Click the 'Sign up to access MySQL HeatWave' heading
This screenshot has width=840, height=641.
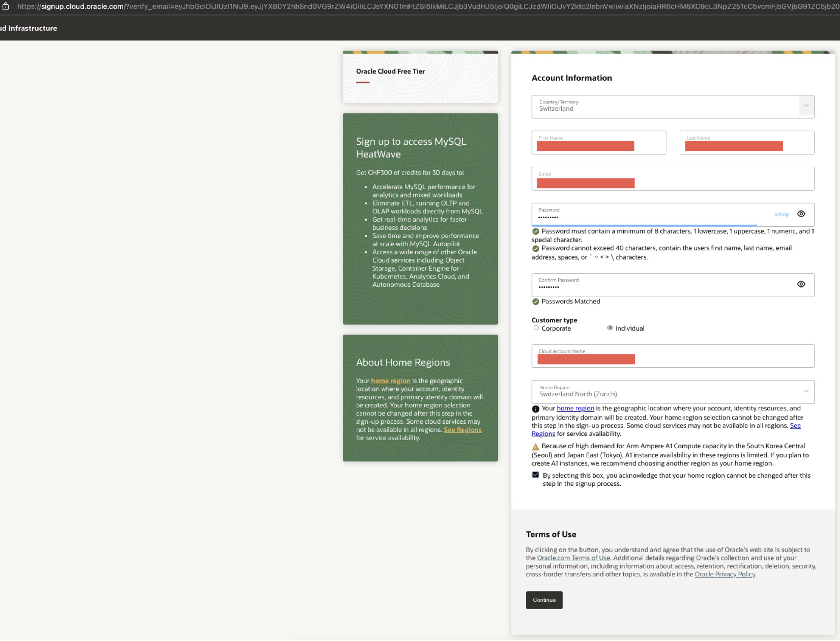411,148
